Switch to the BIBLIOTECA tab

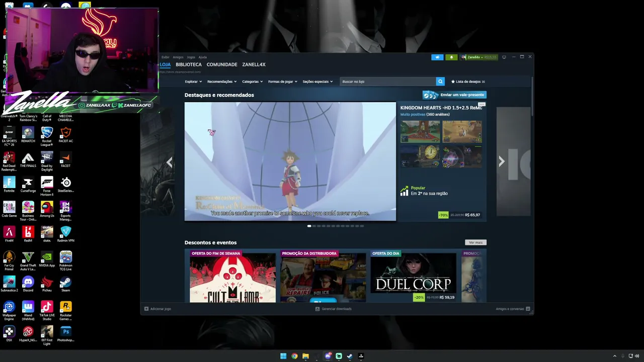[189, 64]
